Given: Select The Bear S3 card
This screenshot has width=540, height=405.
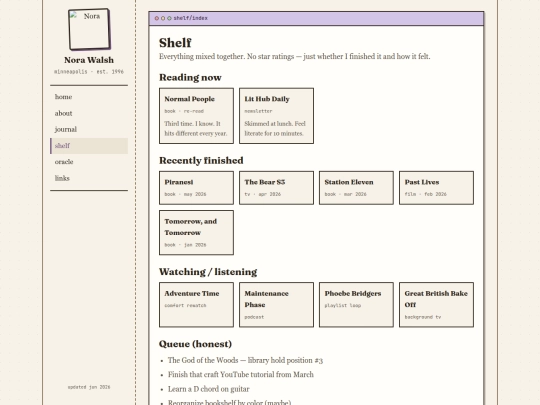Looking at the screenshot, I should tap(277, 188).
